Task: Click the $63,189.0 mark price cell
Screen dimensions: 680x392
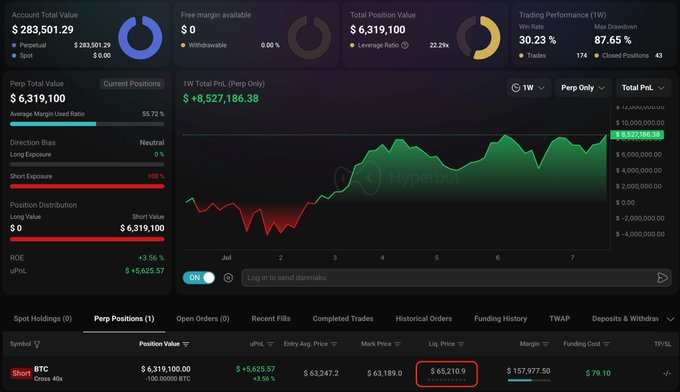Action: pyautogui.click(x=384, y=373)
